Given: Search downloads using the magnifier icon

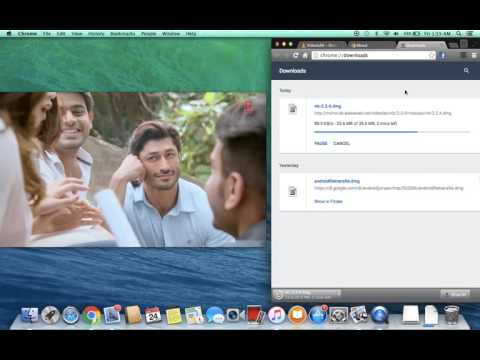Looking at the screenshot, I should point(466,70).
